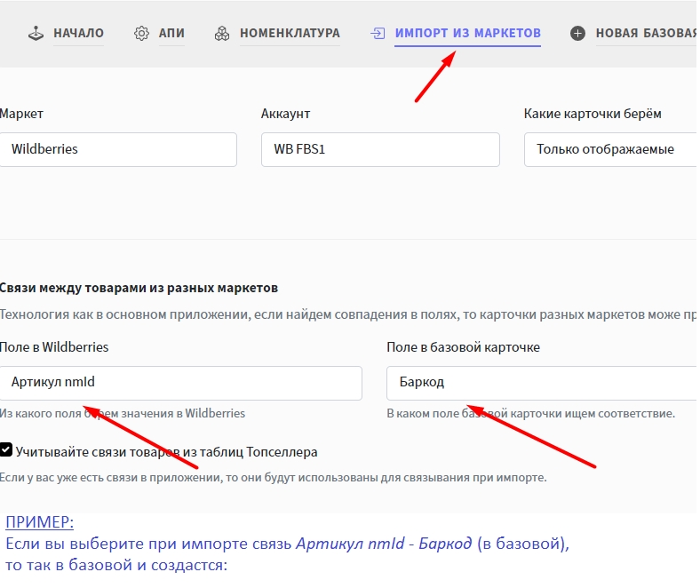Open the АПИ tab

tap(171, 34)
